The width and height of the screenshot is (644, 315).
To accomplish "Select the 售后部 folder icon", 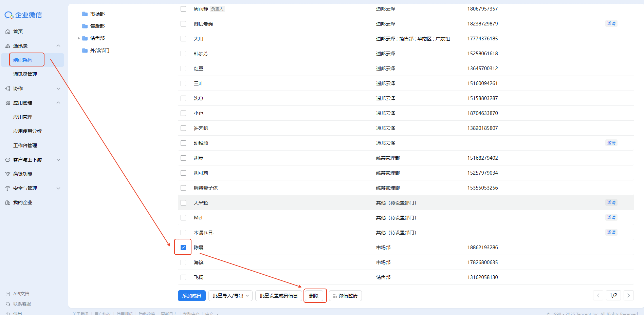I will (x=85, y=26).
